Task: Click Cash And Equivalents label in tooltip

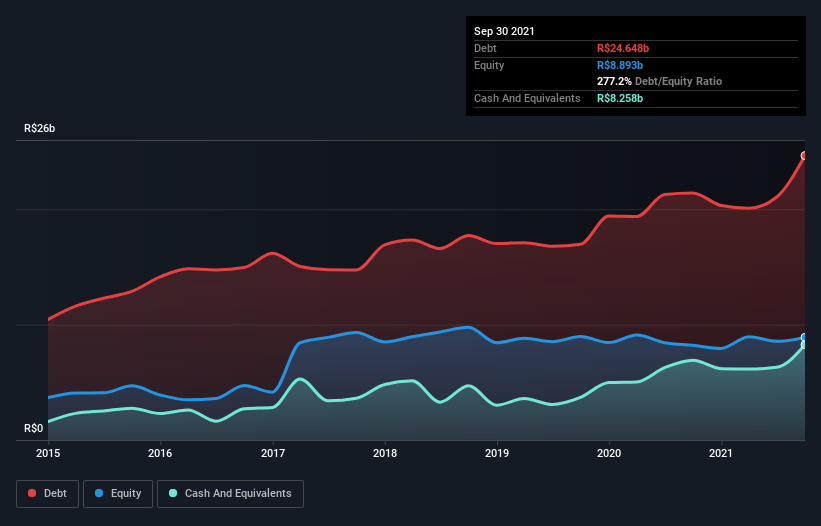Action: tap(527, 98)
